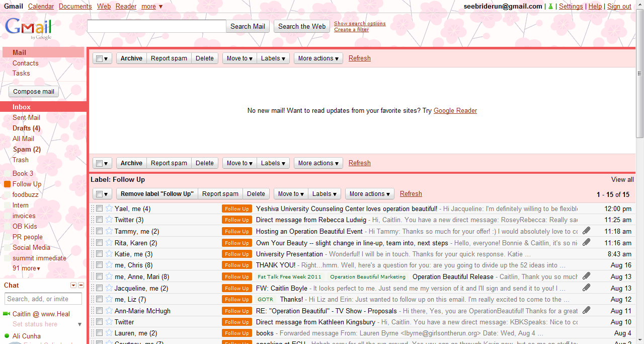
Task: Star the Ann-Marie McHugh email
Action: (x=109, y=311)
